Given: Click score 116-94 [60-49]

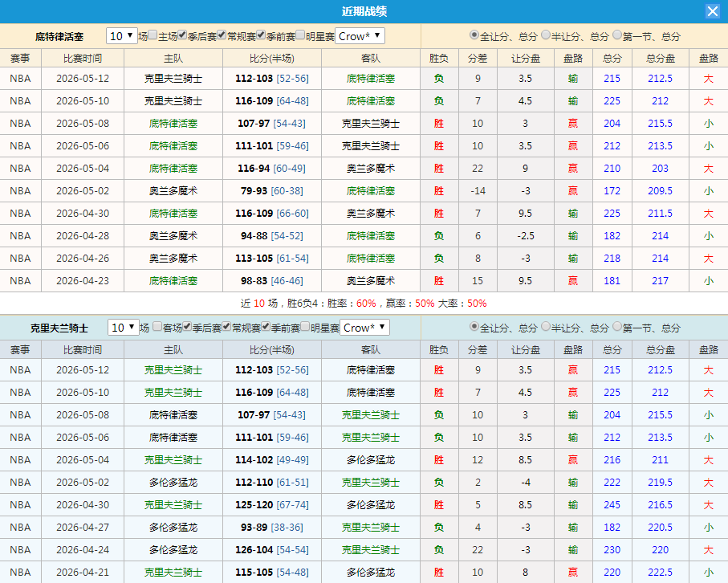Looking at the screenshot, I should 272,168.
